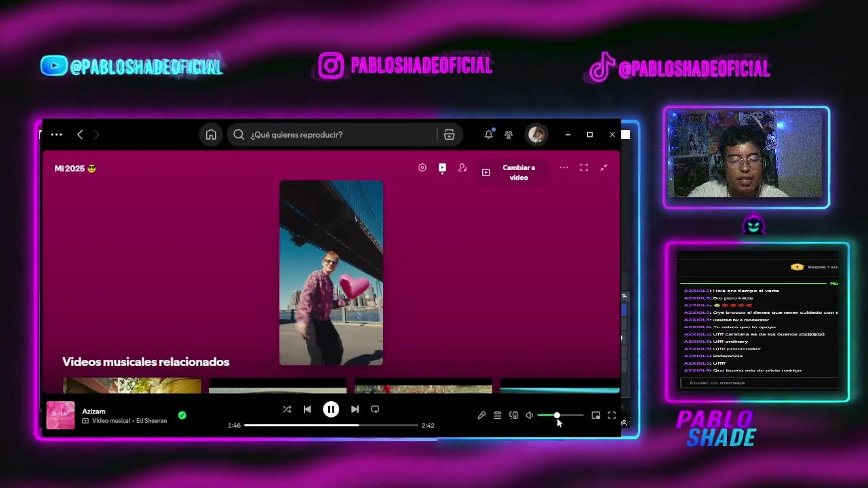
Task: Click the circular target icon in video header
Action: click(x=422, y=167)
